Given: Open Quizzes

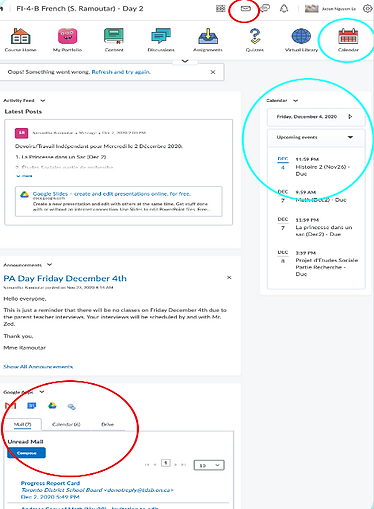Looking at the screenshot, I should (255, 40).
